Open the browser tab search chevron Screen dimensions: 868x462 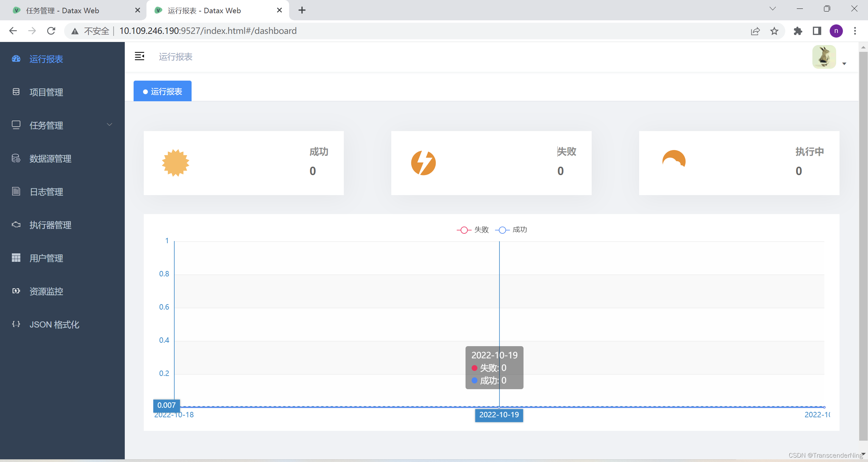point(772,8)
